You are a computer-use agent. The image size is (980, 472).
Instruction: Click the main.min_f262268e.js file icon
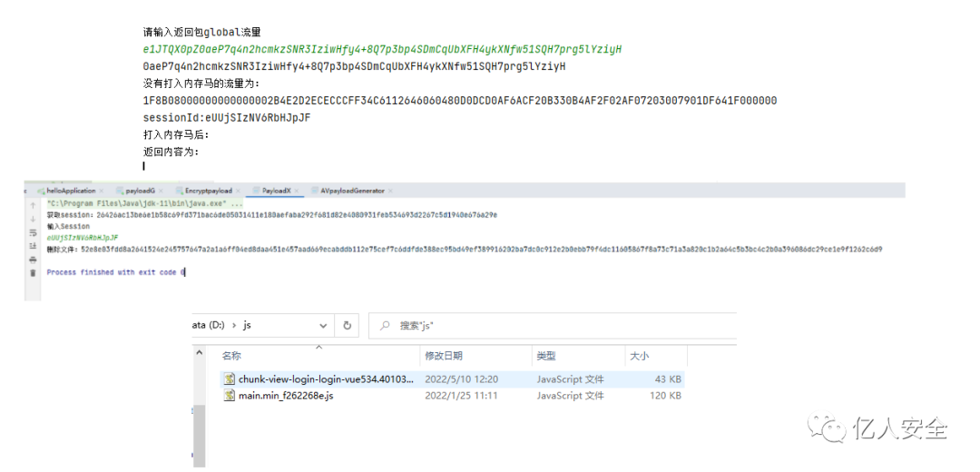pos(230,396)
